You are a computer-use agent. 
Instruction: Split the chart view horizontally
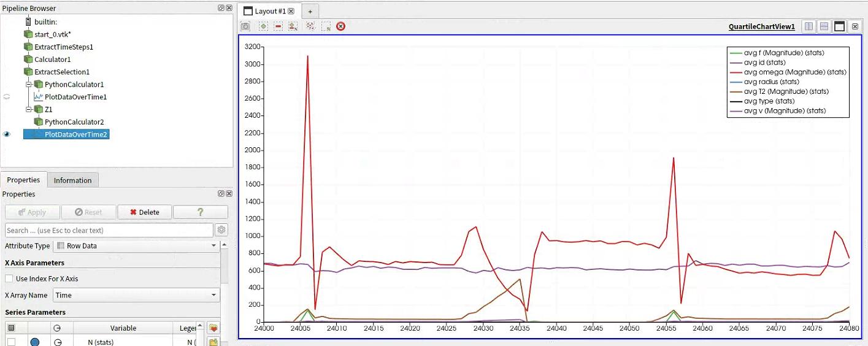point(809,26)
